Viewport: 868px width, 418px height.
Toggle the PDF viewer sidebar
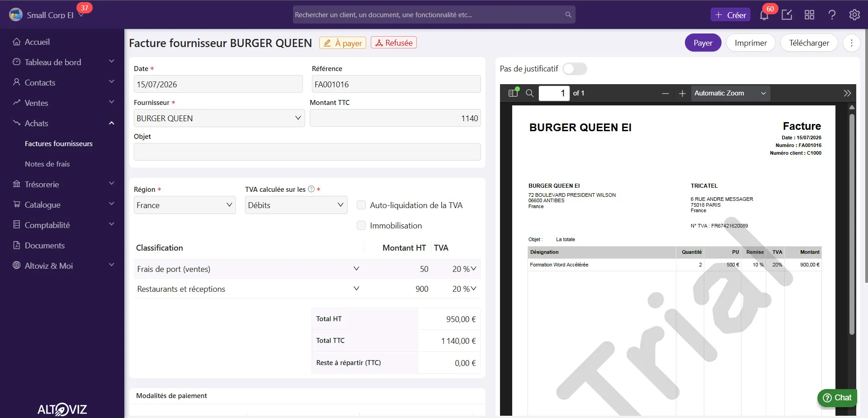(513, 93)
